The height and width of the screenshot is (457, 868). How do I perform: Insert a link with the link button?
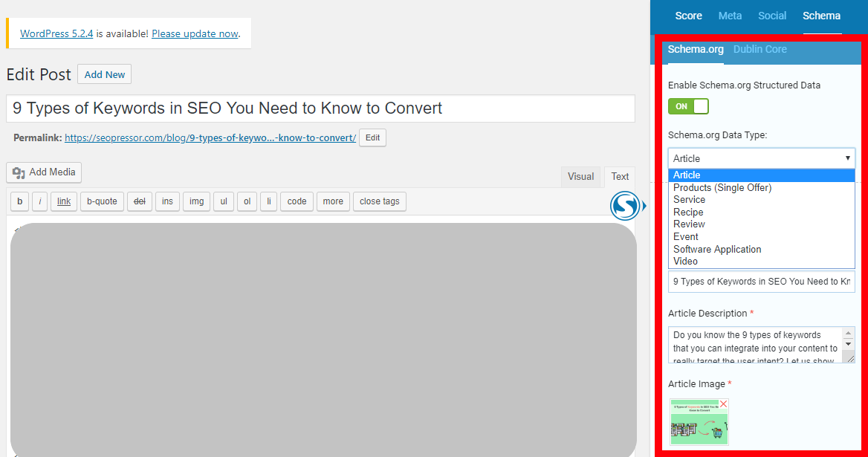(64, 201)
